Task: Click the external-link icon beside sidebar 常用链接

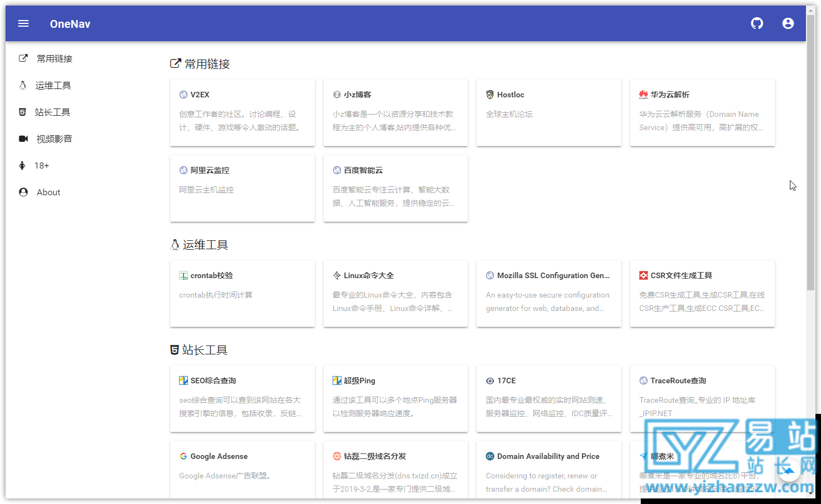Action: coord(23,58)
